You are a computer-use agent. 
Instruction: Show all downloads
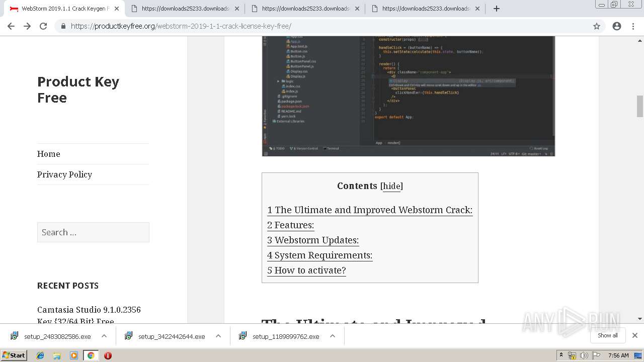[607, 335]
